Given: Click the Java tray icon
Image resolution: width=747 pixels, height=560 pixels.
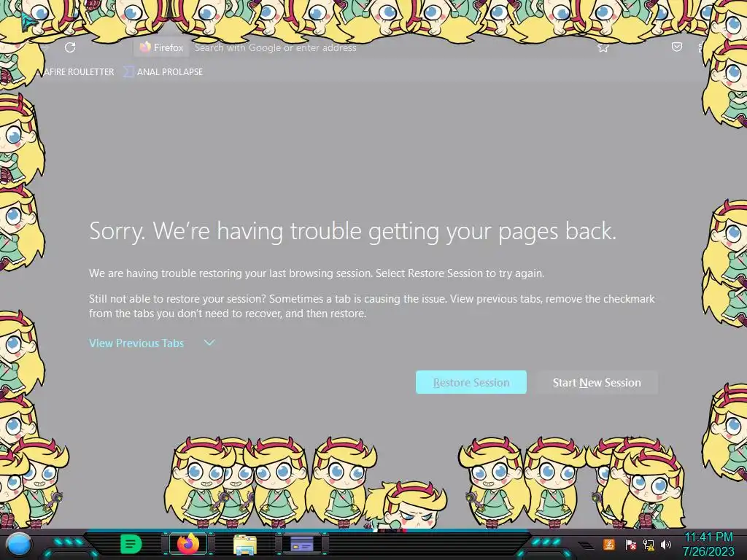Looking at the screenshot, I should tap(608, 544).
